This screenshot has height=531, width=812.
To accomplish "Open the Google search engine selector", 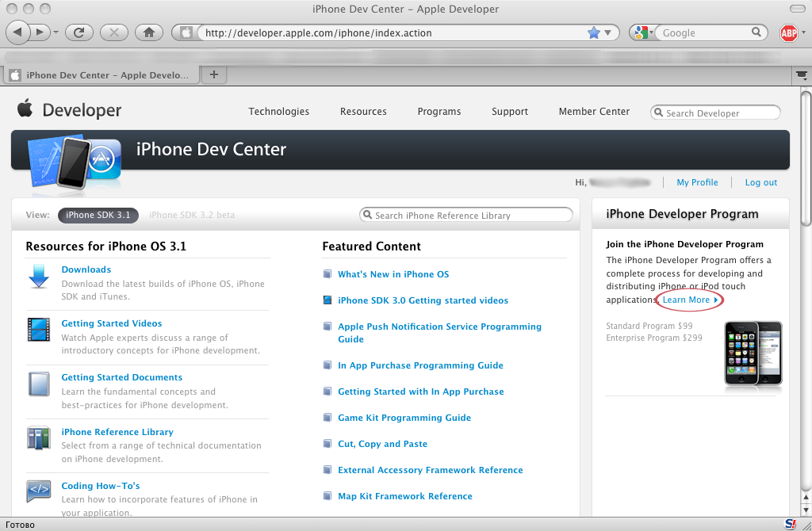I will click(642, 32).
